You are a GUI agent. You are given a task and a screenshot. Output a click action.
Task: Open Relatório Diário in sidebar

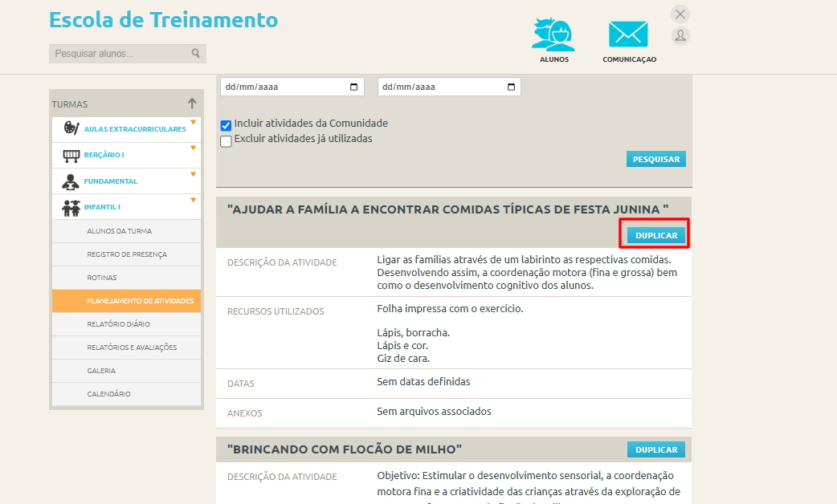tap(126, 323)
